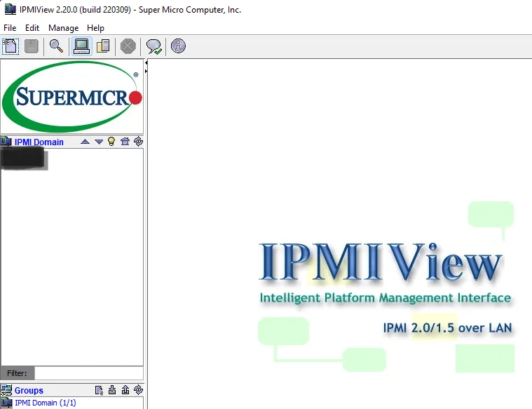This screenshot has width=532, height=409.
Task: Click the Filter text field
Action: [88, 373]
